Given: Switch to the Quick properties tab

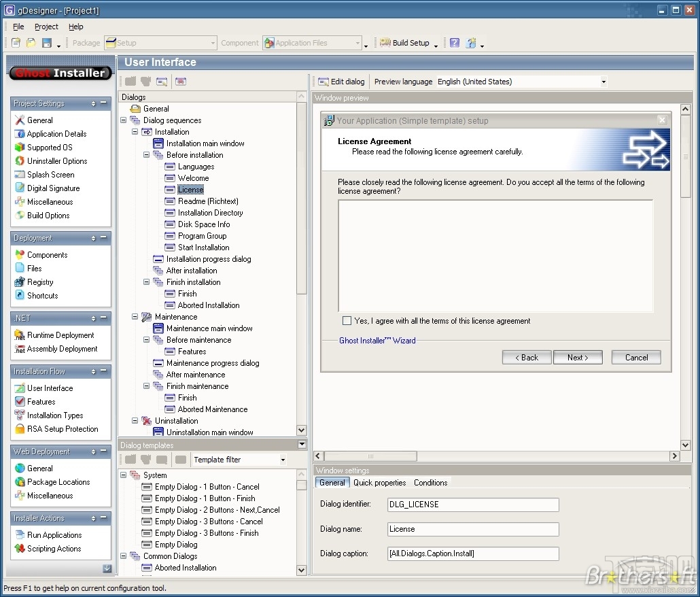Looking at the screenshot, I should [x=378, y=483].
